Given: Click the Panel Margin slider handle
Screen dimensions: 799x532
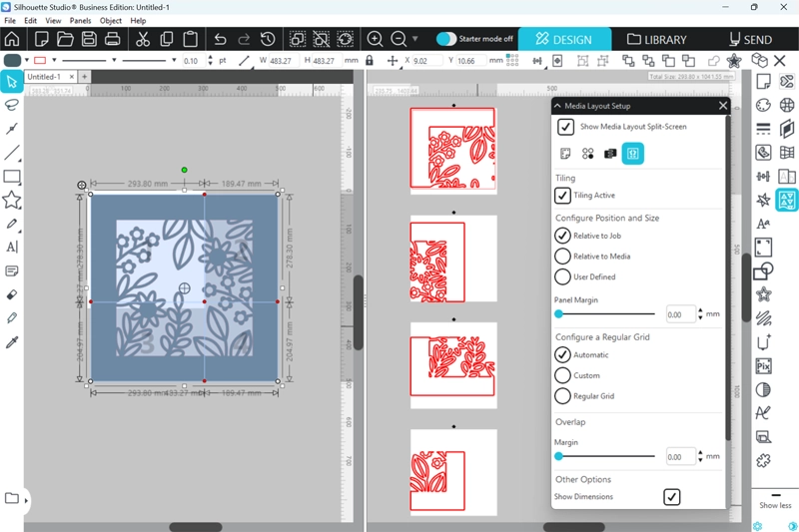Looking at the screenshot, I should coord(559,314).
